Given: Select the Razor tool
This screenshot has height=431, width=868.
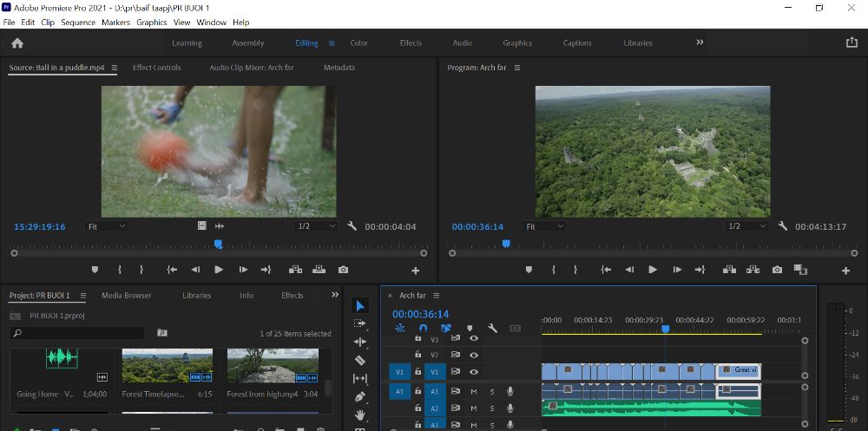Looking at the screenshot, I should [360, 360].
